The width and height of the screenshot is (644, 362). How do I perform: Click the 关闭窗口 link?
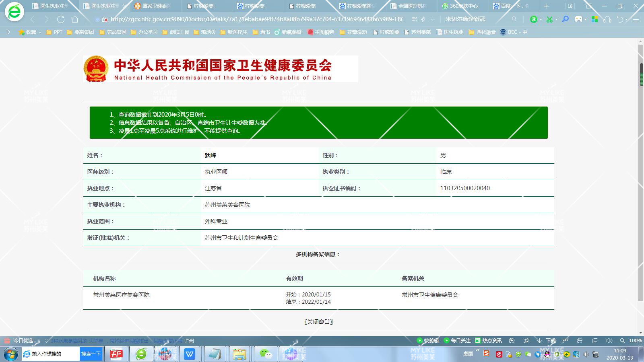[x=318, y=322]
